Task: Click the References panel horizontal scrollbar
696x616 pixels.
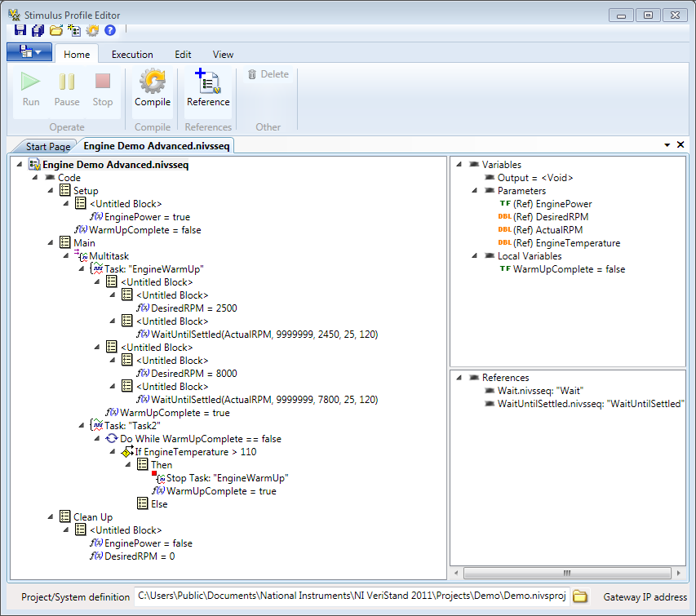Action: (567, 573)
